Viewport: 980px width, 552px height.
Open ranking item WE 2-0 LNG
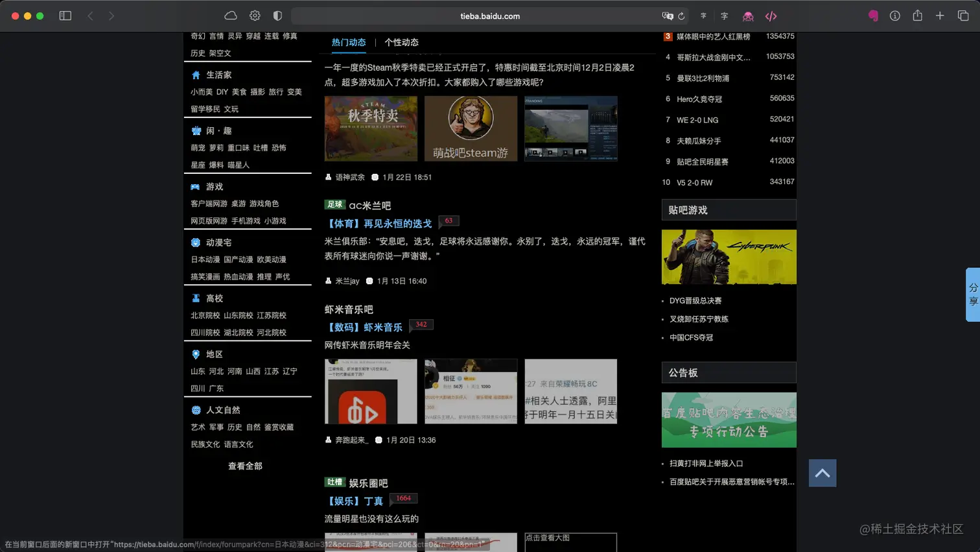click(697, 120)
